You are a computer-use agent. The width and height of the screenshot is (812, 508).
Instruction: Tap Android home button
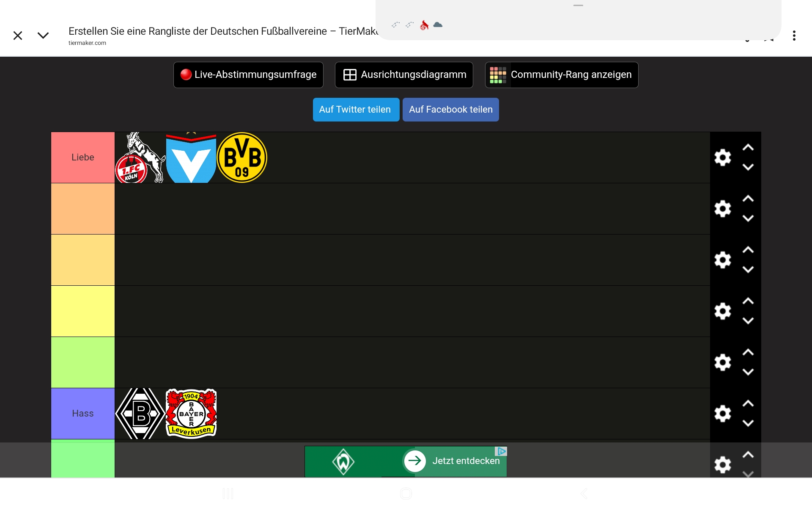[x=406, y=494]
